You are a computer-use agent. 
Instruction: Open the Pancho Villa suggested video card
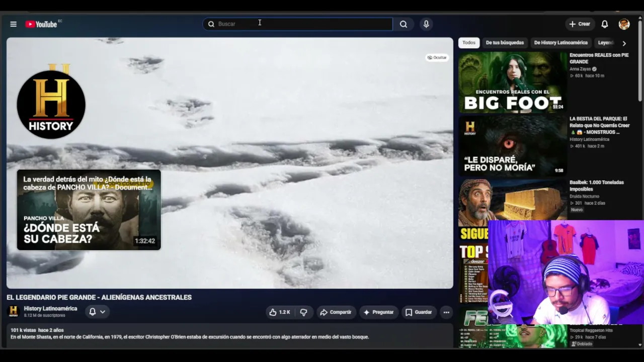coord(89,210)
